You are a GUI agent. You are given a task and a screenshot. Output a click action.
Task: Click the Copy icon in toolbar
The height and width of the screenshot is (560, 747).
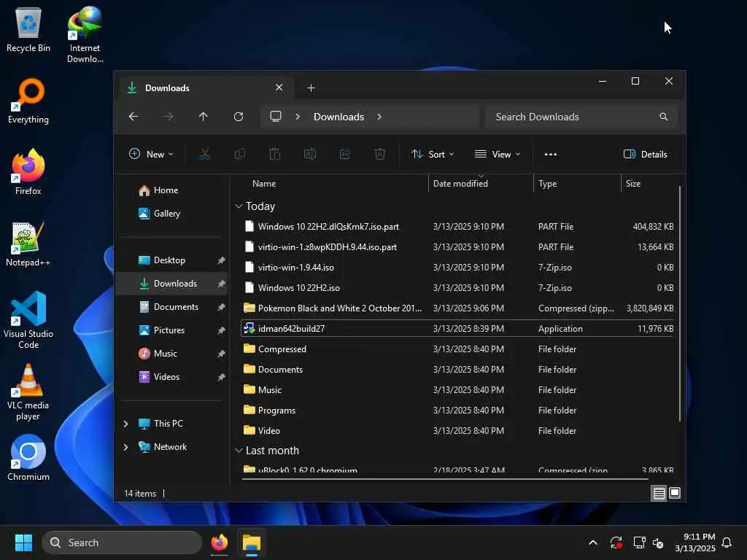pyautogui.click(x=239, y=155)
